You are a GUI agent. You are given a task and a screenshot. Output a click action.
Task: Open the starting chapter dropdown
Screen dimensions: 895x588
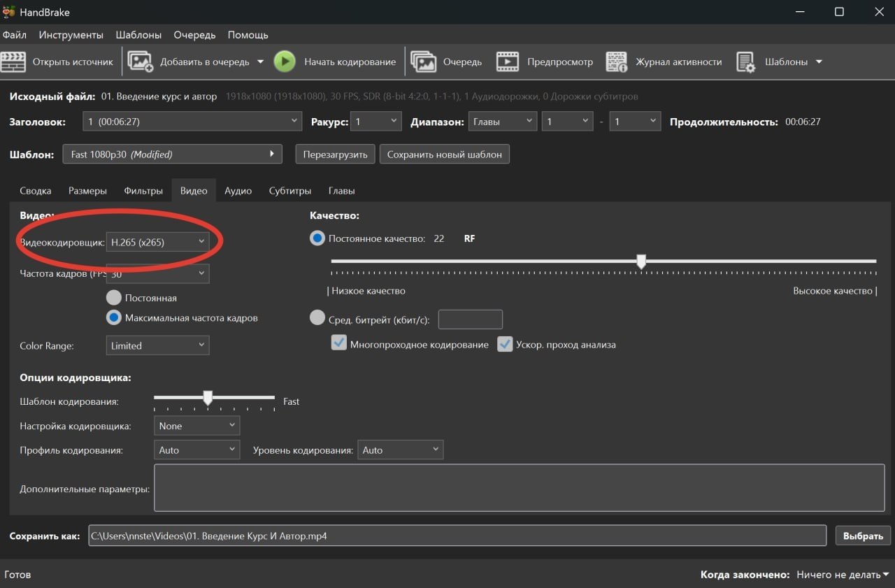click(x=568, y=122)
